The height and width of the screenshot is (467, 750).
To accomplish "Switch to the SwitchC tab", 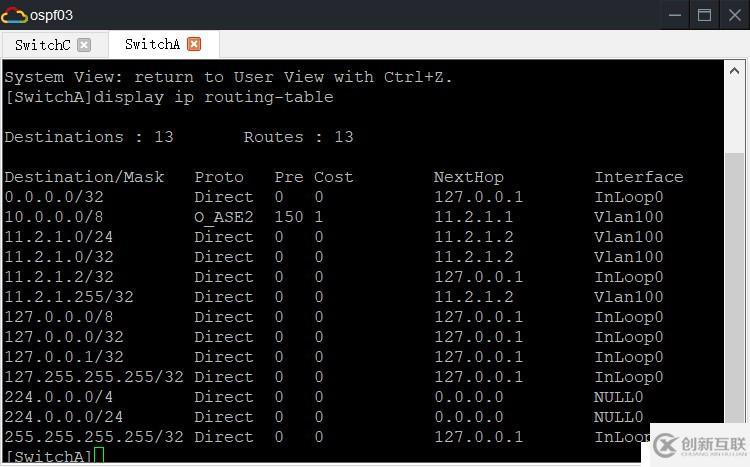I will pyautogui.click(x=42, y=44).
